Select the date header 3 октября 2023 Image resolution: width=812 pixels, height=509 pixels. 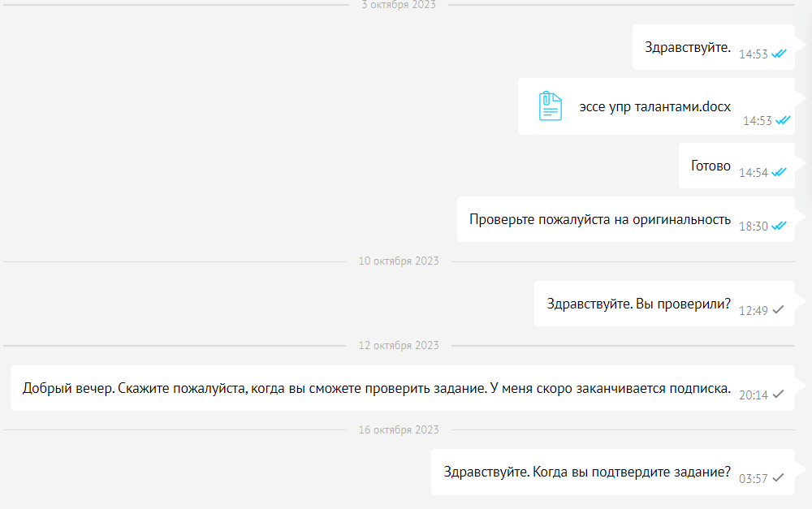pos(399,4)
